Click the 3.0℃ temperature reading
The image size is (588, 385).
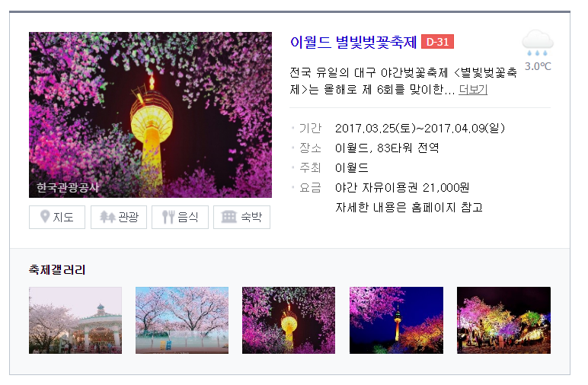pyautogui.click(x=538, y=67)
